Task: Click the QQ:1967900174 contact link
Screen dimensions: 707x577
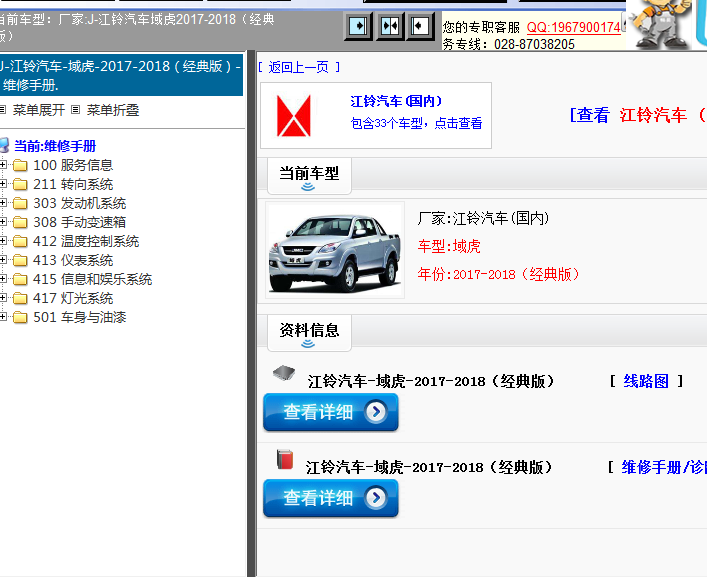Action: pos(574,27)
